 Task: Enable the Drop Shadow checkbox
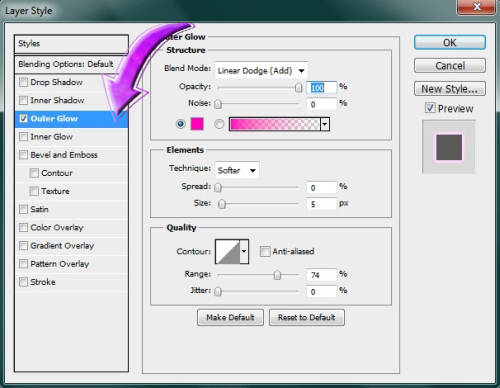coord(23,82)
